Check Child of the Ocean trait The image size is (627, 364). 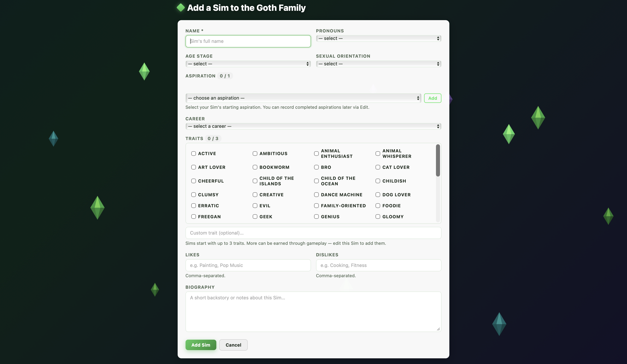pyautogui.click(x=316, y=181)
